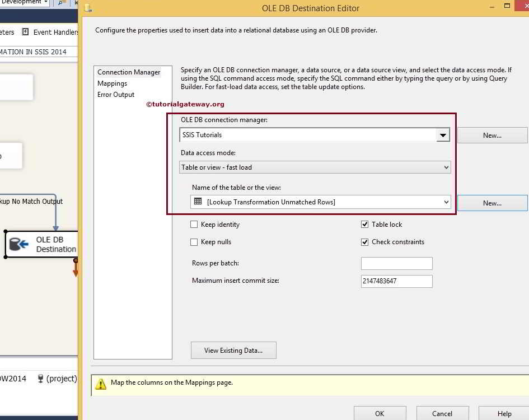Minimize the OLE DB Destination Editor window
Viewport: 529px width, 420px height.
click(x=492, y=7)
